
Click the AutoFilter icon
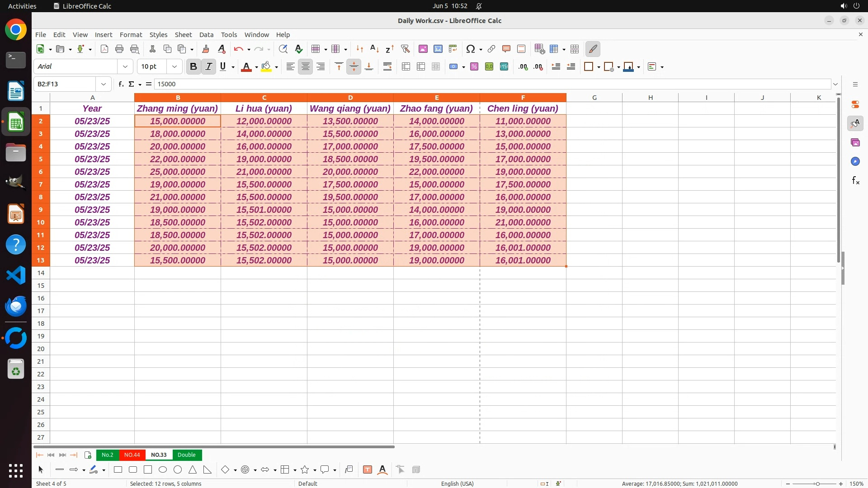click(405, 49)
